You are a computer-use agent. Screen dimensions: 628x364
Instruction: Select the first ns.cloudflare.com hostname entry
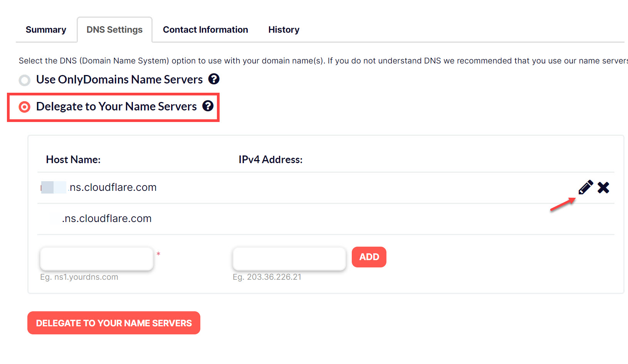point(99,187)
